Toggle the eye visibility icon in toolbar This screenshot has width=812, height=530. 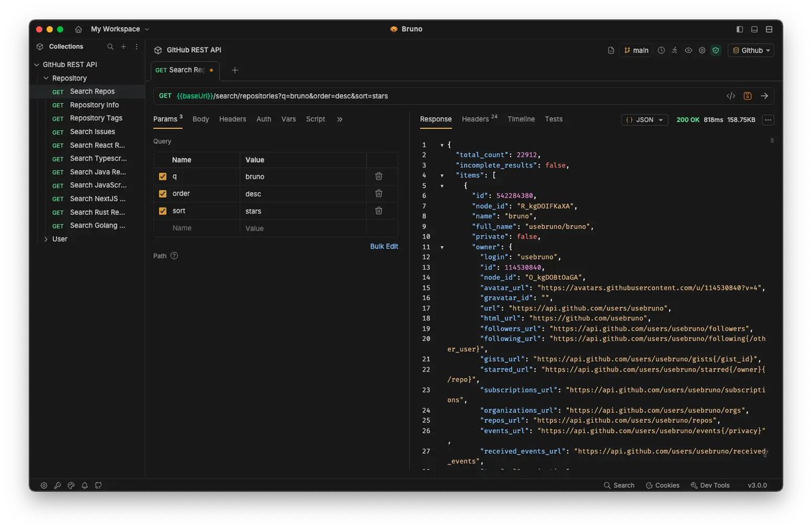pos(688,50)
